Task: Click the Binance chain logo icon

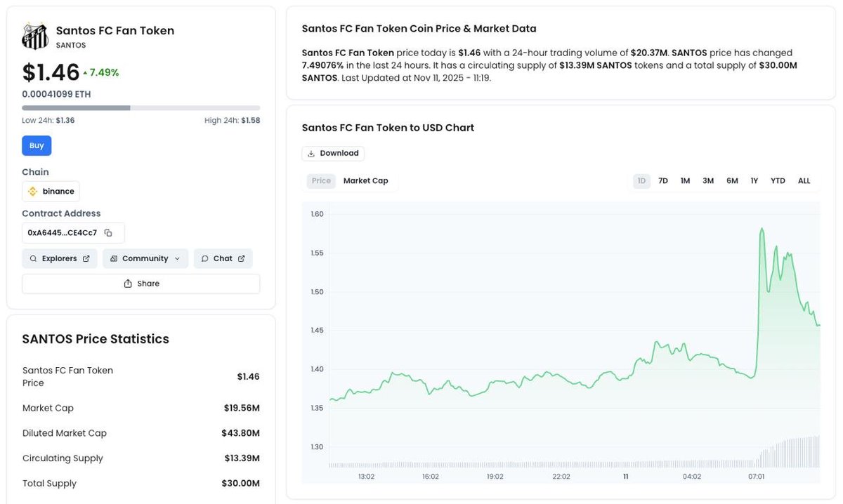Action: point(32,192)
